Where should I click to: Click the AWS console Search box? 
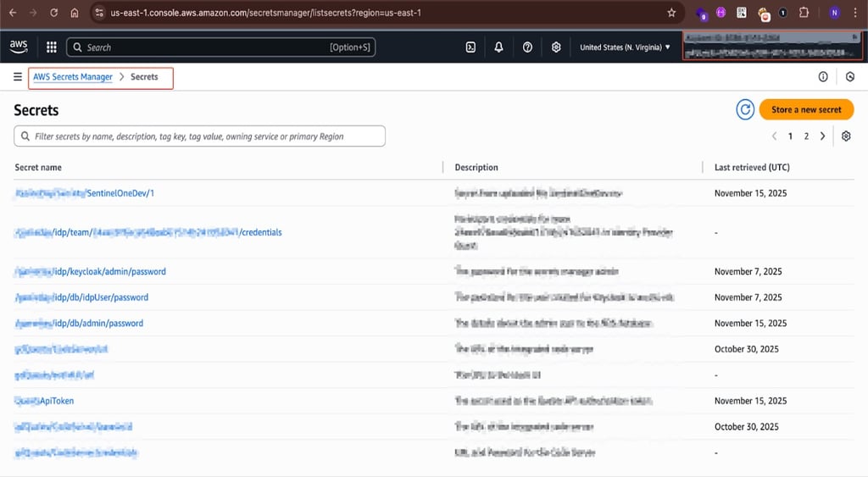(221, 47)
